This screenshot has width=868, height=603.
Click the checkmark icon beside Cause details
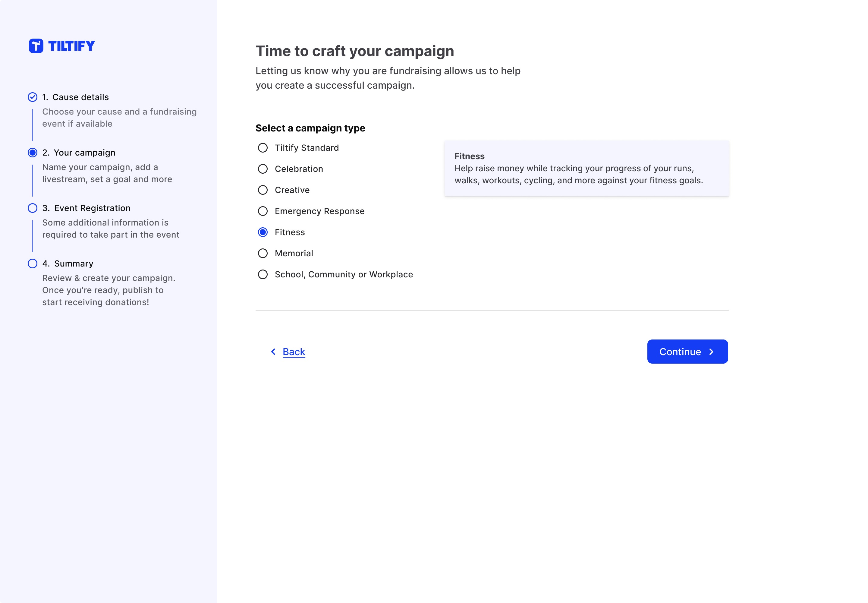pos(33,97)
